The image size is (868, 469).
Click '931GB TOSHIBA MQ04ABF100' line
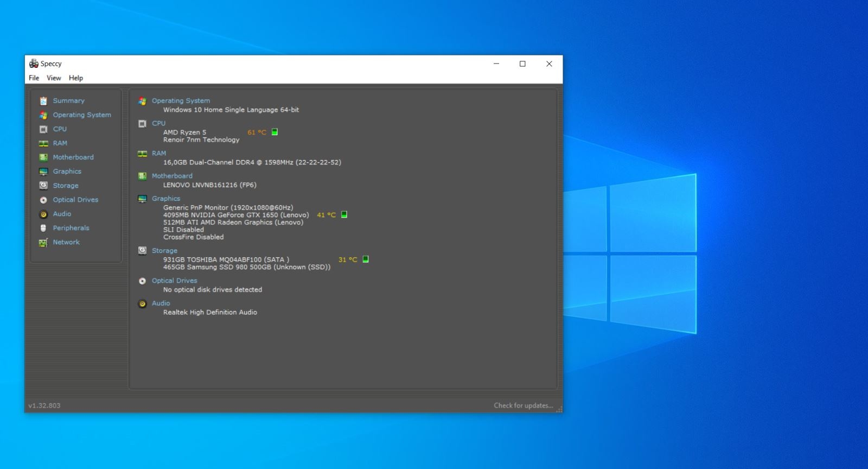(226, 259)
